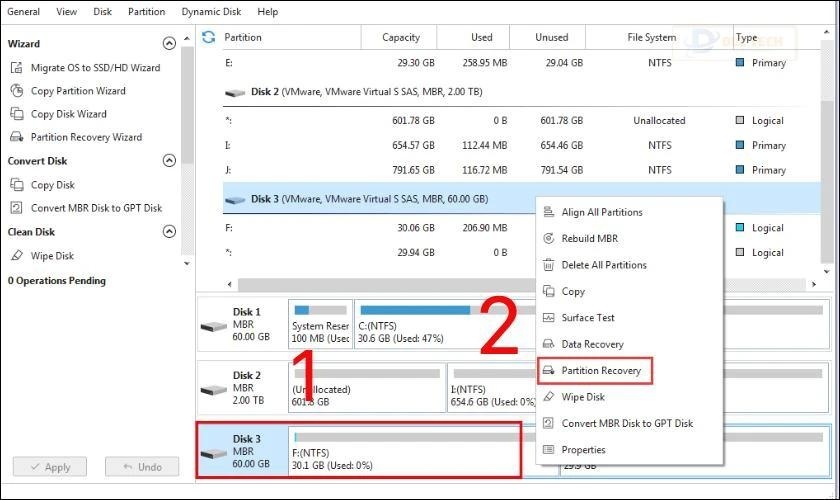Viewport: 840px width, 500px height.
Task: Sort by the File System column header
Action: pyautogui.click(x=658, y=37)
